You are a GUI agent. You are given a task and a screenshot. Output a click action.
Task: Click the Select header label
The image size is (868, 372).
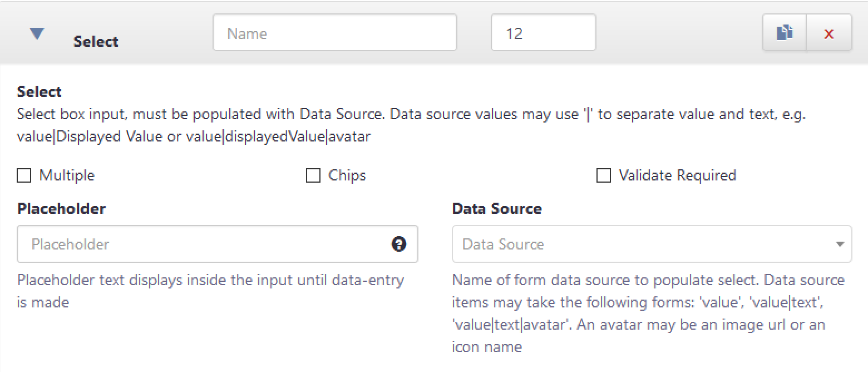click(x=96, y=41)
